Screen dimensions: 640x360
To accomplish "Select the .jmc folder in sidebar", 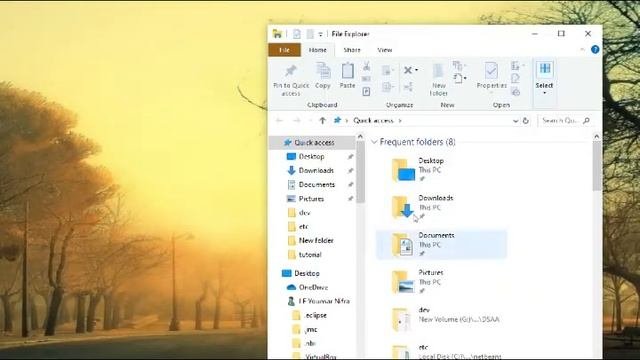I will click(312, 329).
